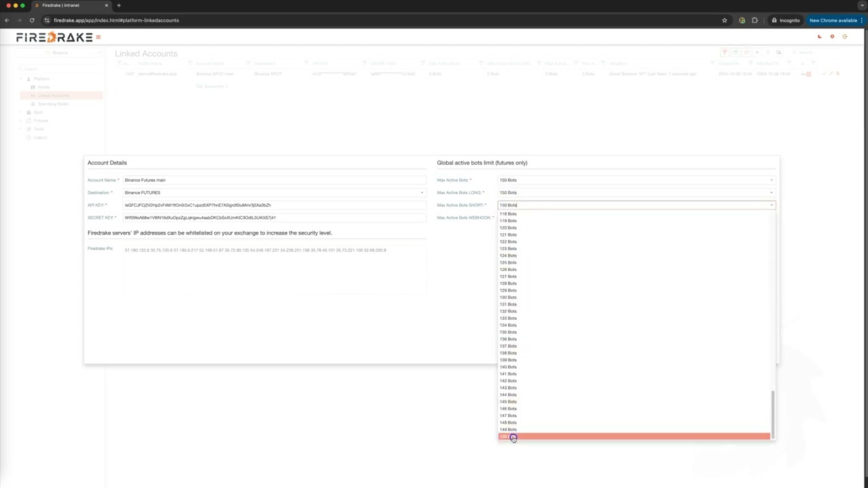
Task: Bookmark page using star icon
Action: point(724,20)
